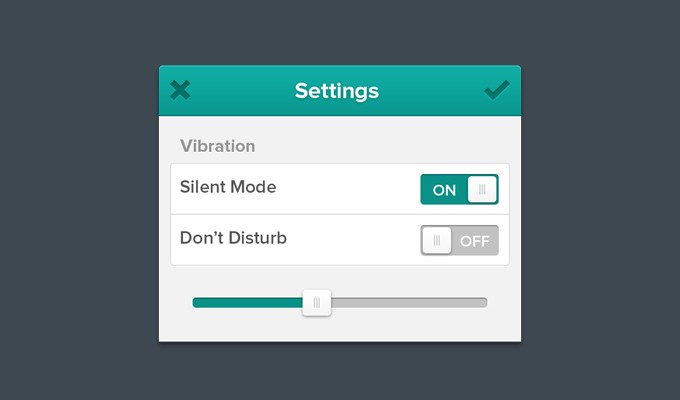Confirm settings with the checkmark icon
Image resolution: width=680 pixels, height=400 pixels.
tap(496, 90)
